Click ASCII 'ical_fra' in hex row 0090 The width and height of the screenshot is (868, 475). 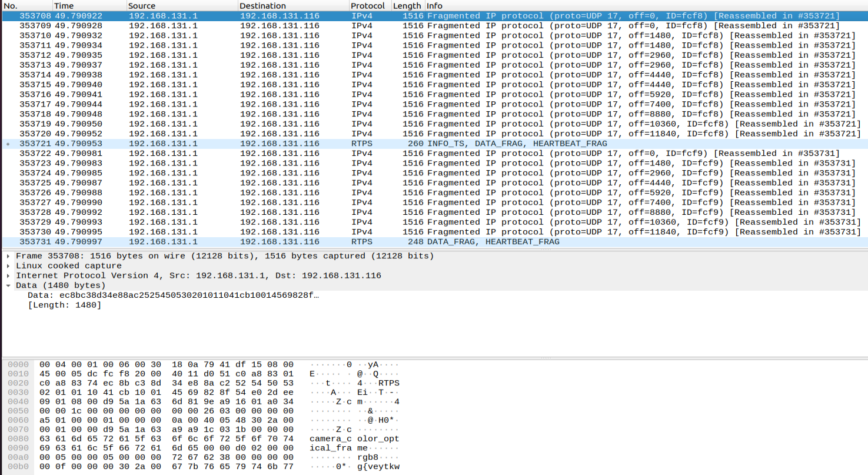click(331, 449)
